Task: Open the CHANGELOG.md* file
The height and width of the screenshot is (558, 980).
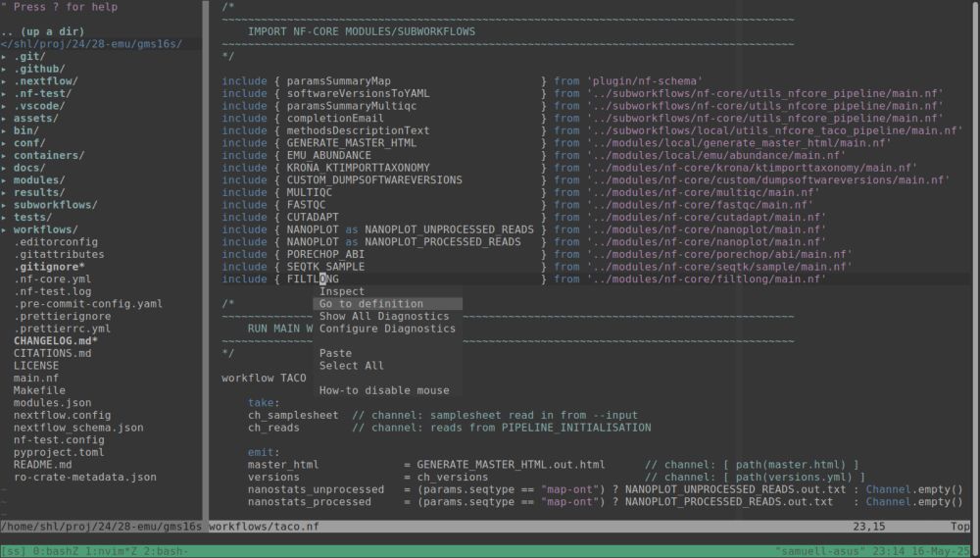Action: 56,341
